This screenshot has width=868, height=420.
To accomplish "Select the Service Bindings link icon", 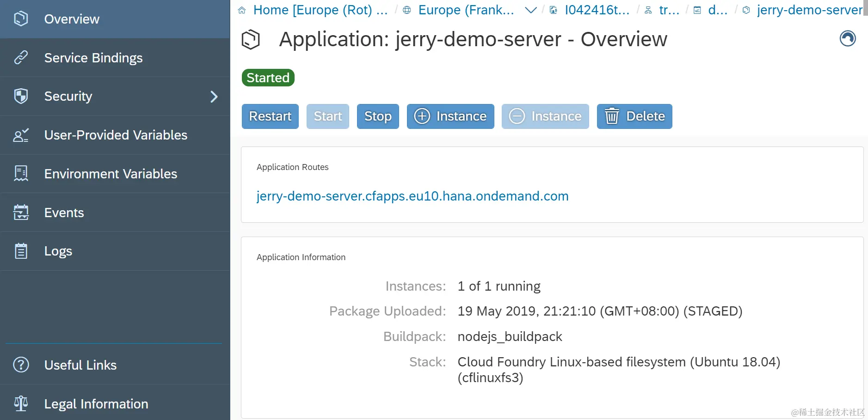I will click(20, 57).
